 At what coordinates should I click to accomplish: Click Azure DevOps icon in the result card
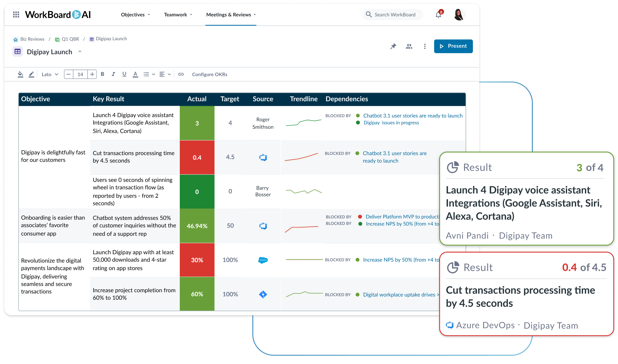450,325
